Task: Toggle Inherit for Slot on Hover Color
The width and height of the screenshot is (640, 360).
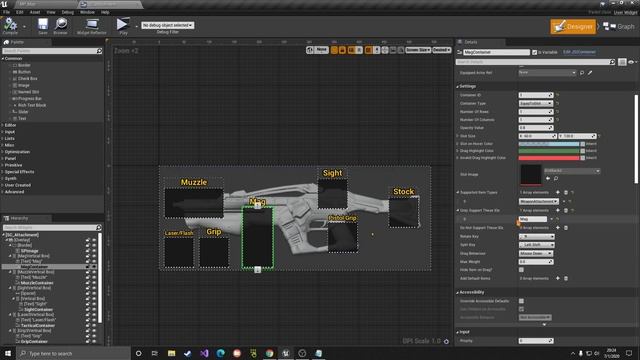Action: coord(582,144)
